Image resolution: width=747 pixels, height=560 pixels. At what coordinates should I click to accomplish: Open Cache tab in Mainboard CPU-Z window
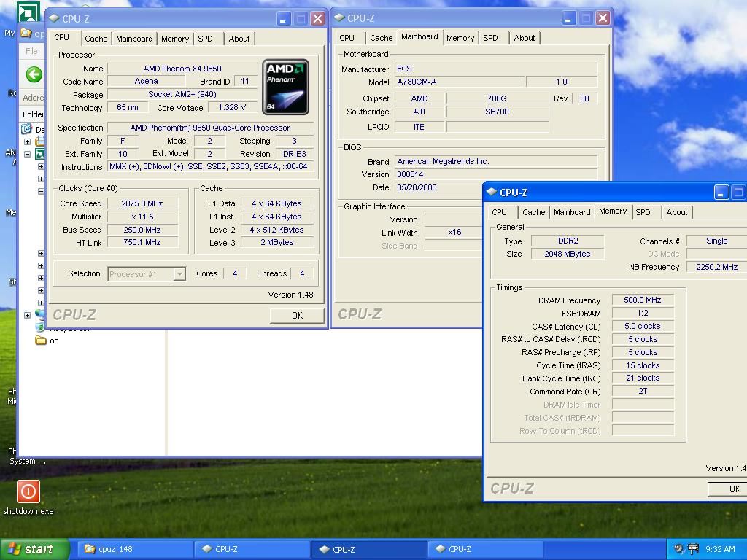(x=381, y=38)
